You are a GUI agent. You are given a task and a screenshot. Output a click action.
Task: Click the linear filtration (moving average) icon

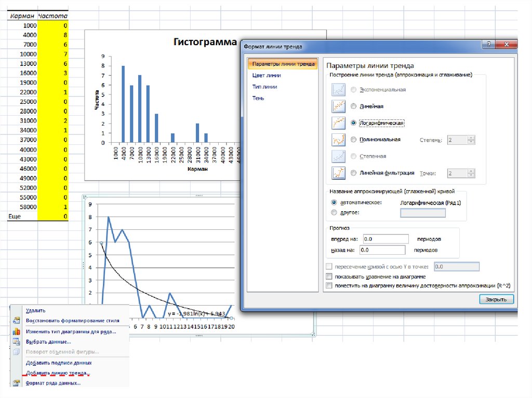(x=339, y=173)
